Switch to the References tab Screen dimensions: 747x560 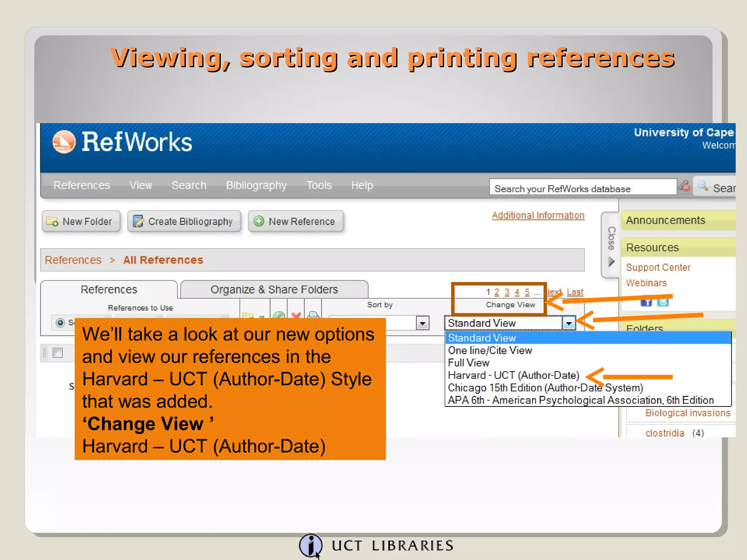(109, 289)
